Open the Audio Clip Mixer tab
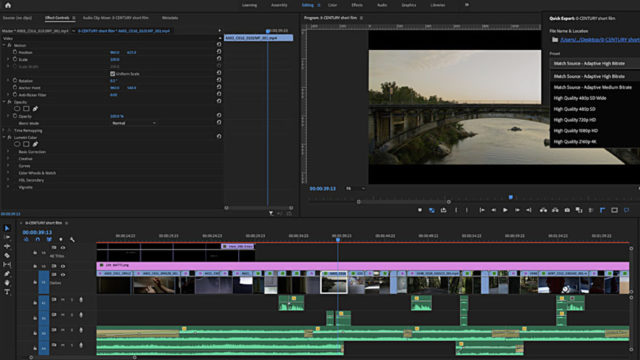 [x=116, y=18]
